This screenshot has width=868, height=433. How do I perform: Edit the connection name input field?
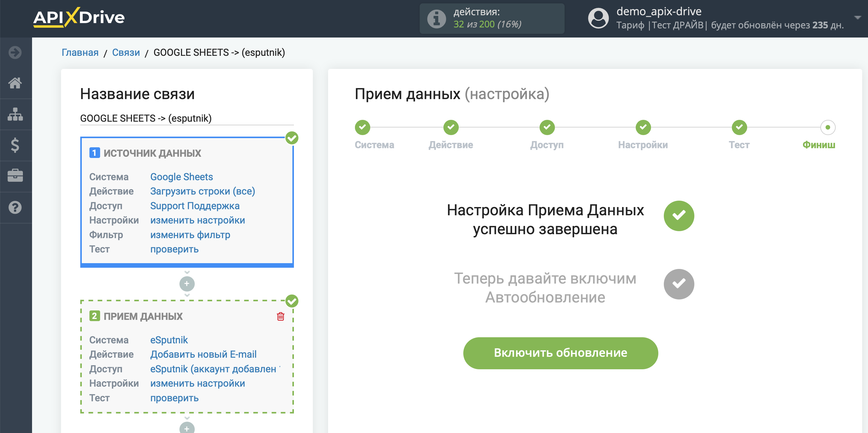pyautogui.click(x=187, y=118)
